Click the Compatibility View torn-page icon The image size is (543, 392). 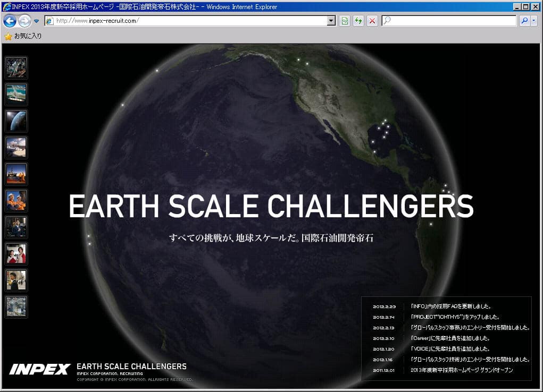click(x=345, y=21)
